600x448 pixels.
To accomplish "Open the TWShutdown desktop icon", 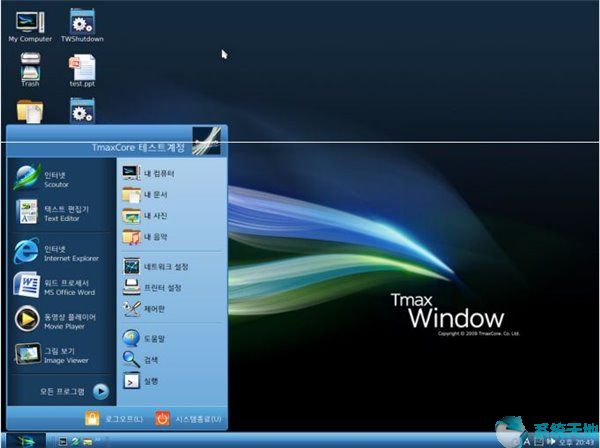I will [82, 26].
